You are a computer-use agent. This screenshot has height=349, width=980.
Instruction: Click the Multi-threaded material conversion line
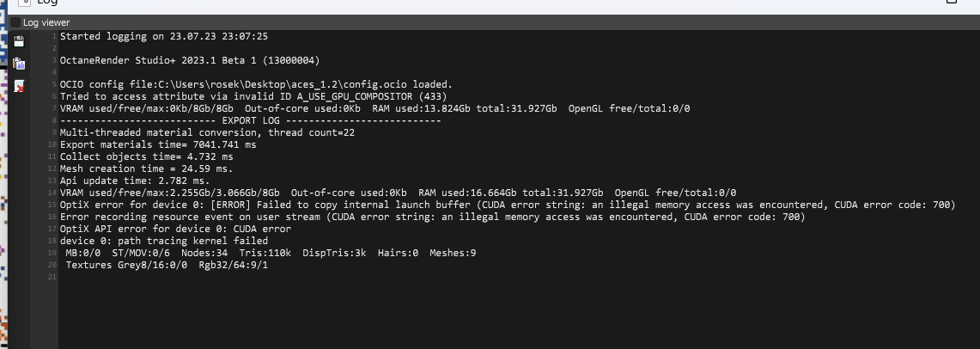207,132
